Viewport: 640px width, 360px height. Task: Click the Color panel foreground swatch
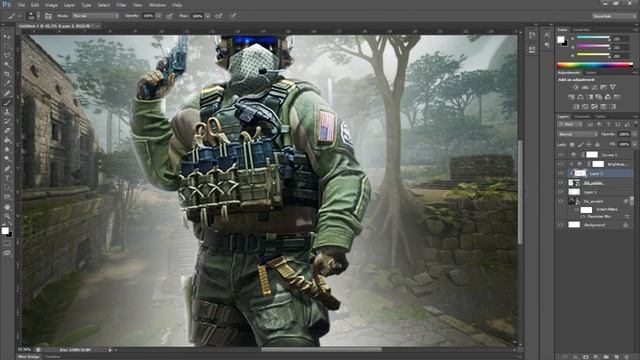[561, 40]
